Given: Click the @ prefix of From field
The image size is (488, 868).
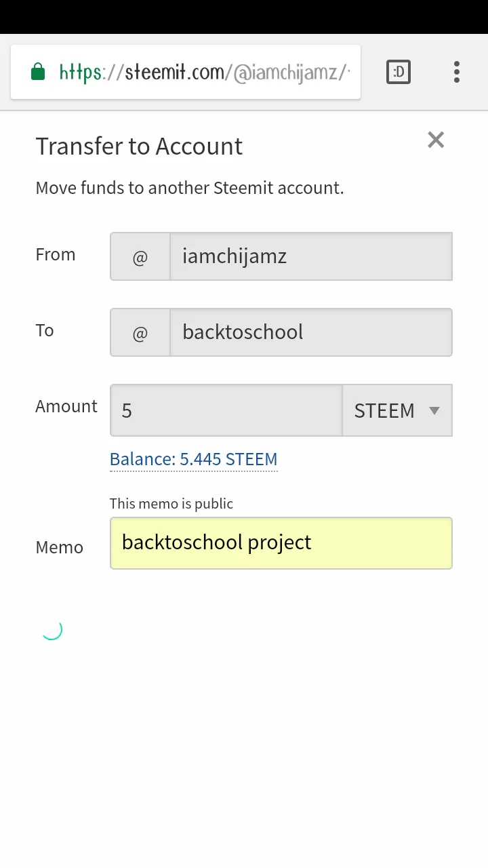Looking at the screenshot, I should pyautogui.click(x=140, y=256).
